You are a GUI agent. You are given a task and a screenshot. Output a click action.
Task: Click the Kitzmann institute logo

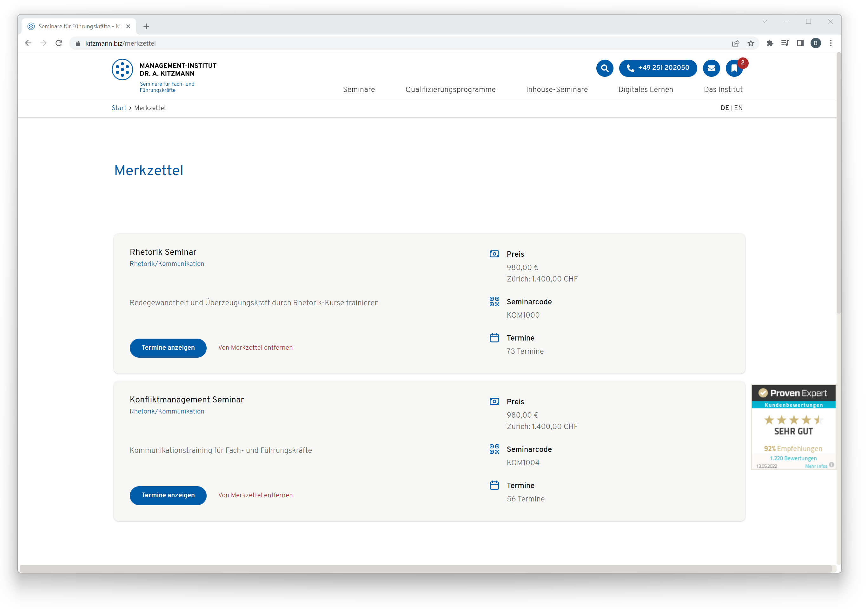tap(164, 76)
